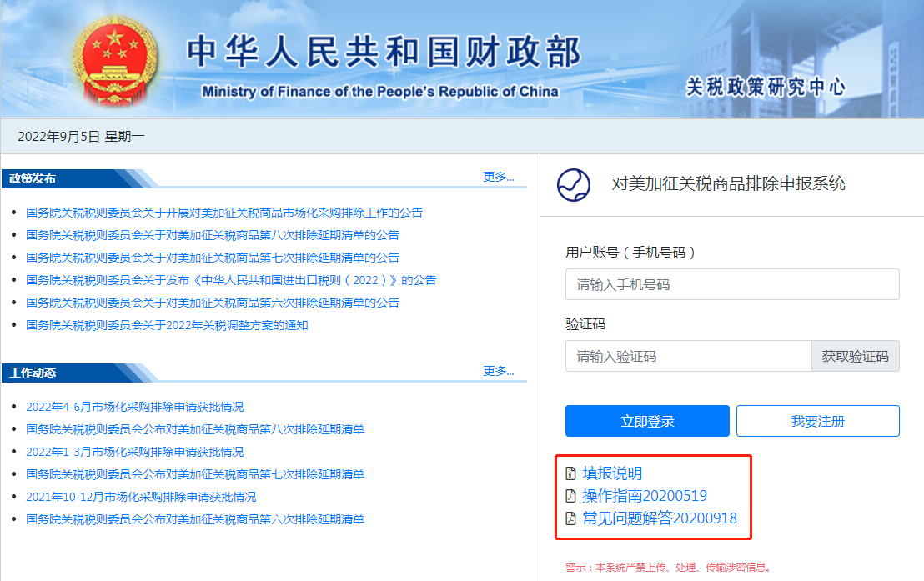Open 工作动态 item 公布第八次排除延期清单
The image size is (924, 581).
[195, 429]
